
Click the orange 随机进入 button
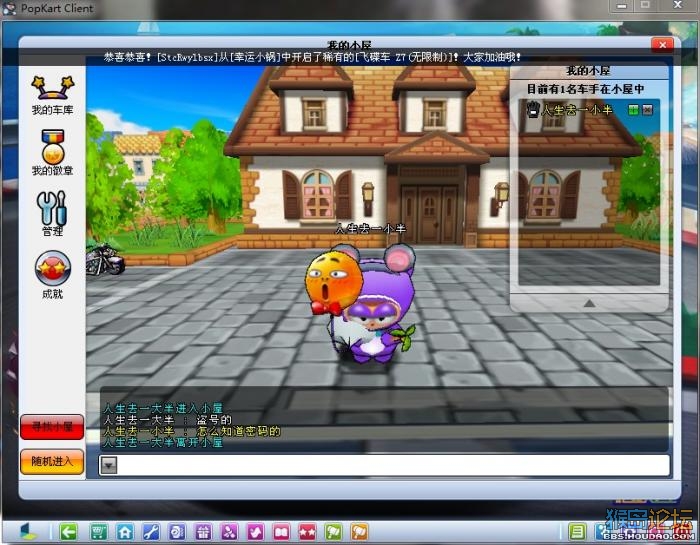click(x=52, y=462)
